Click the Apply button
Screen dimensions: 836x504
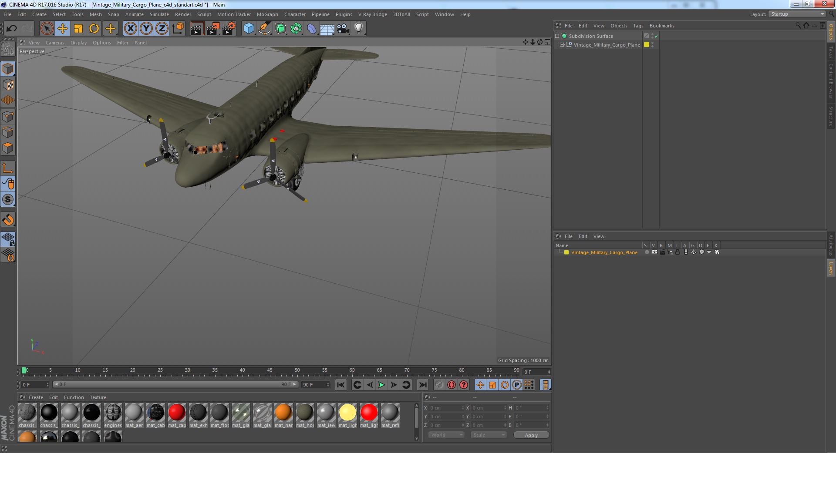(531, 435)
